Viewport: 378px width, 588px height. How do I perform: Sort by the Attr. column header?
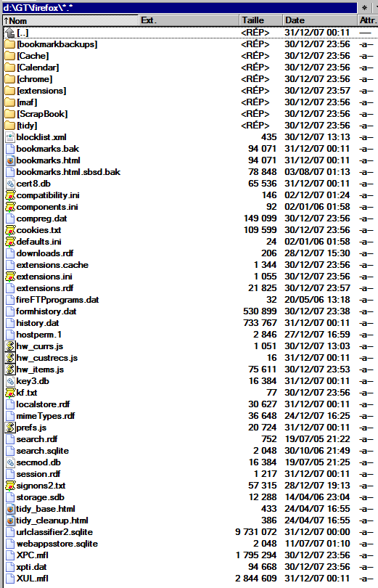[x=368, y=20]
